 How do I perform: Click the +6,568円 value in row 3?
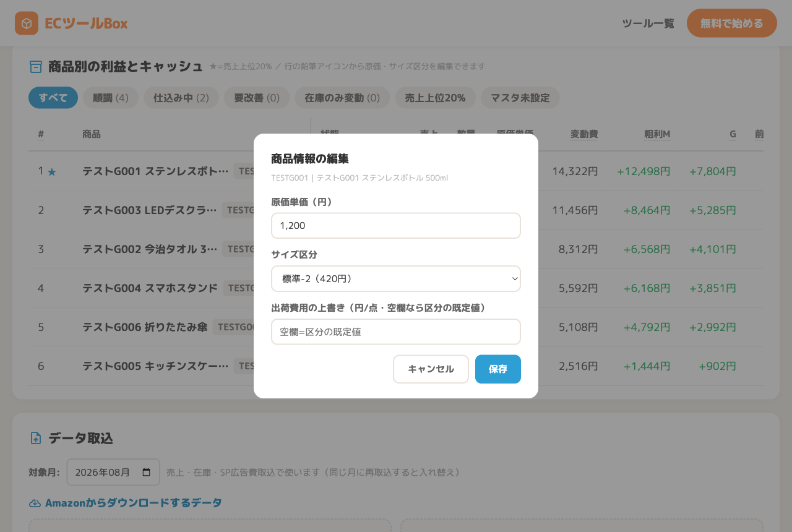click(647, 249)
